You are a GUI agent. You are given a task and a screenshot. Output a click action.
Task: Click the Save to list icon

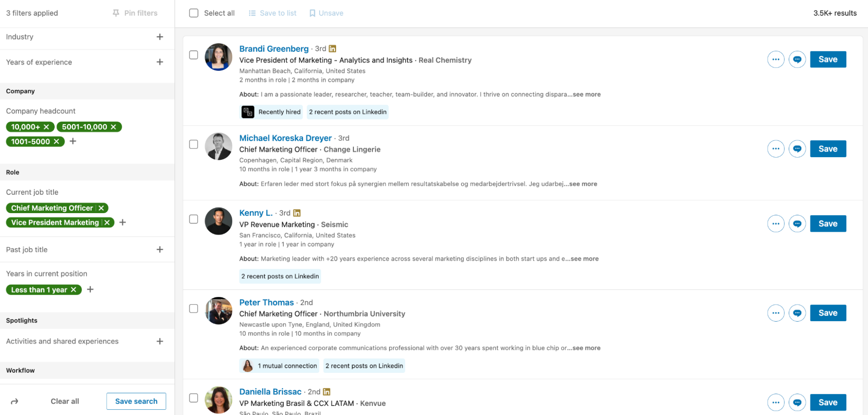252,13
